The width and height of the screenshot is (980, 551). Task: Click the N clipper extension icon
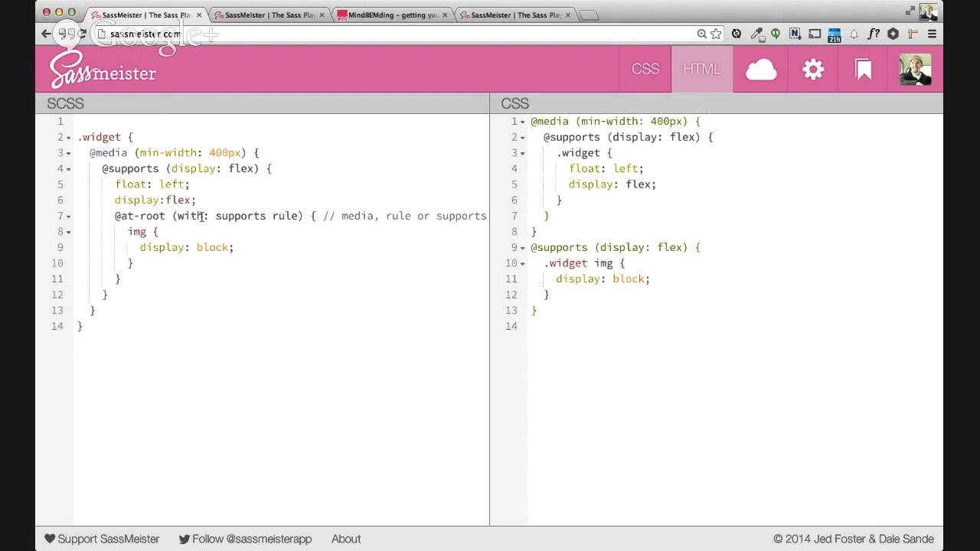coord(795,34)
